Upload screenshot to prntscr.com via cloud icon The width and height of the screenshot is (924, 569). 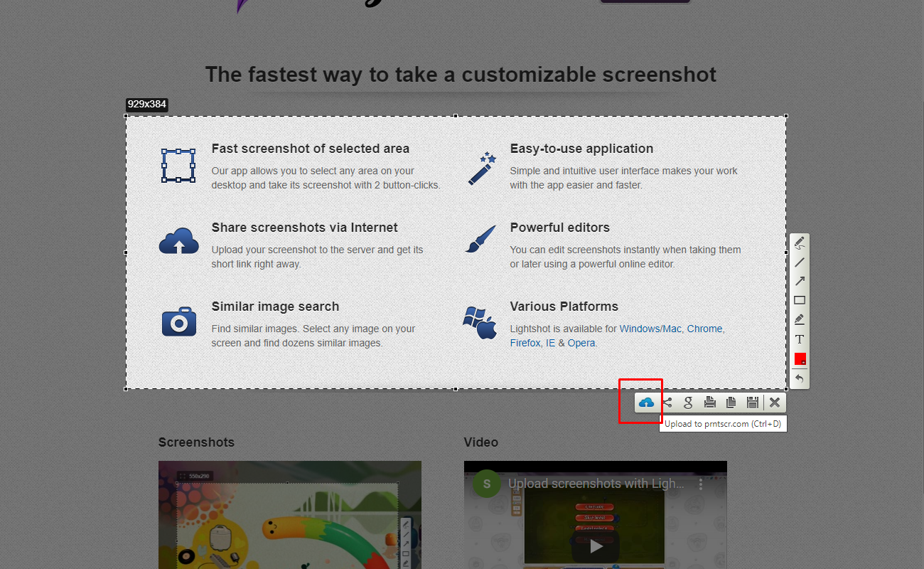click(x=646, y=403)
